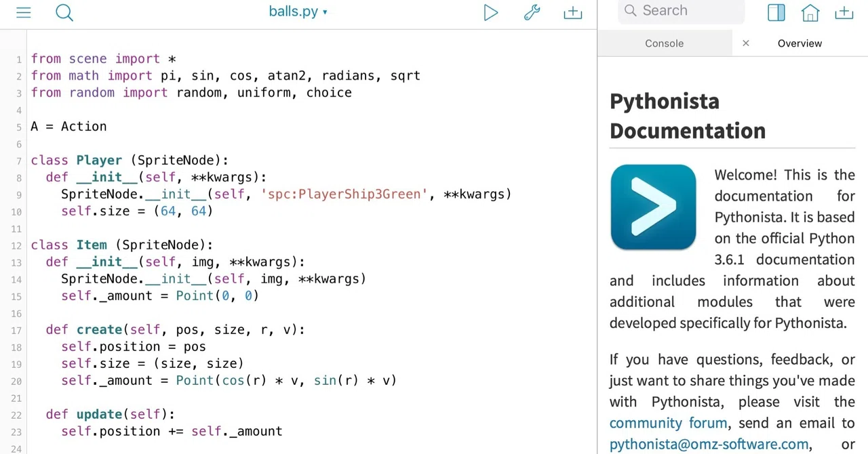
Task: Open the balls.py file title dropdown
Action: pyautogui.click(x=298, y=12)
